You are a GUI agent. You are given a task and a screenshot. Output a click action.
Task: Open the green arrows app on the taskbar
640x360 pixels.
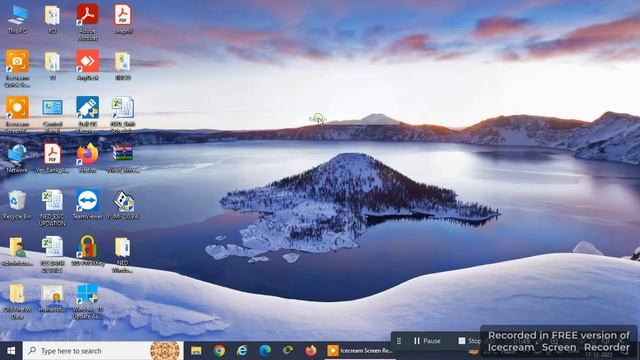288,351
